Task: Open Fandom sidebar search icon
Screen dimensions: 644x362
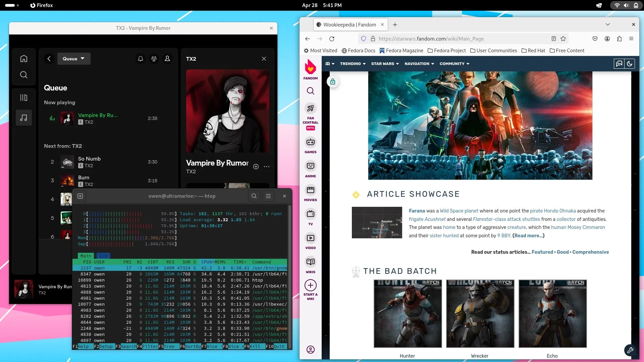Action: pos(311,91)
